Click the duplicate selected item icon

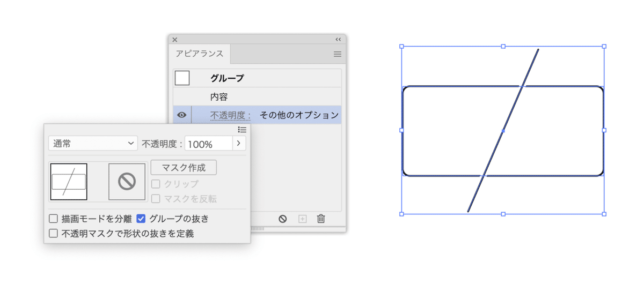pyautogui.click(x=302, y=219)
